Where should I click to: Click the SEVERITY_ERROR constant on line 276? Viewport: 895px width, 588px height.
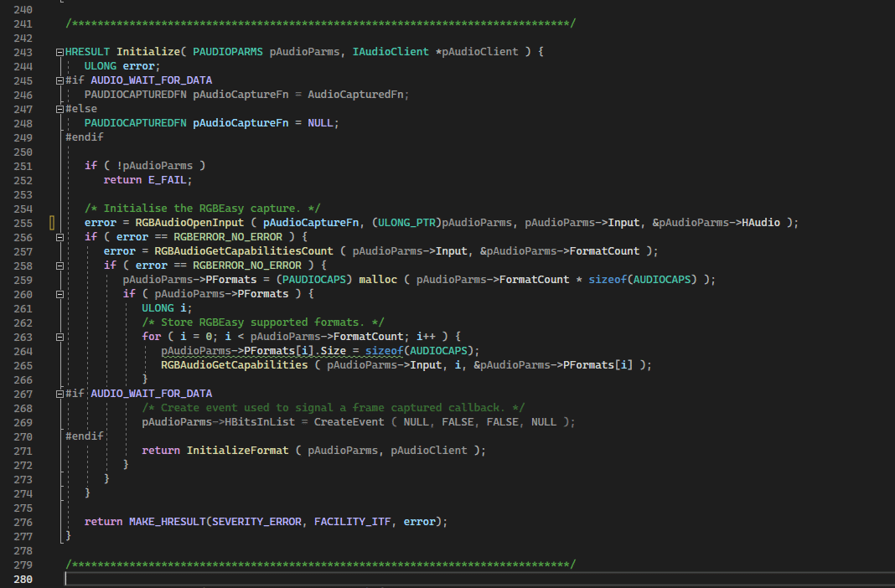[x=256, y=523]
